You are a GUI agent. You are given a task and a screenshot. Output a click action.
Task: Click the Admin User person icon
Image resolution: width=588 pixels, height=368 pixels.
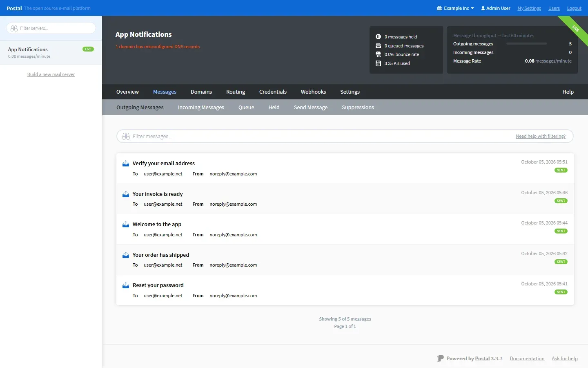(x=483, y=8)
